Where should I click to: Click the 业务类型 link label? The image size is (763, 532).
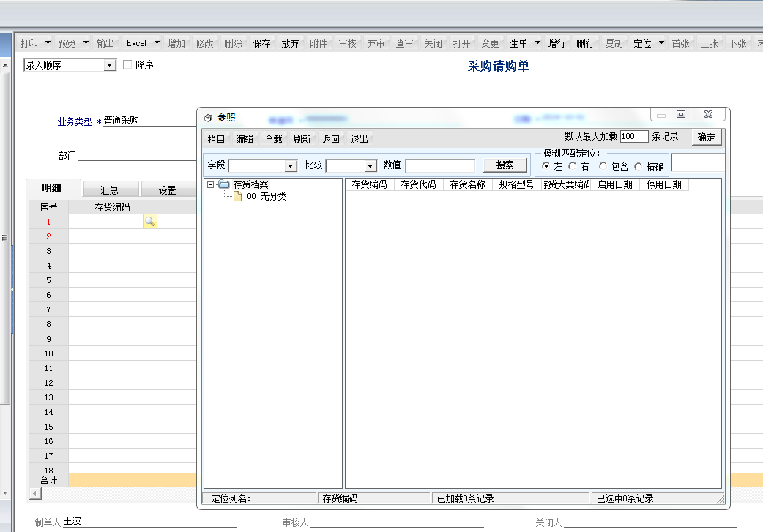pos(75,121)
